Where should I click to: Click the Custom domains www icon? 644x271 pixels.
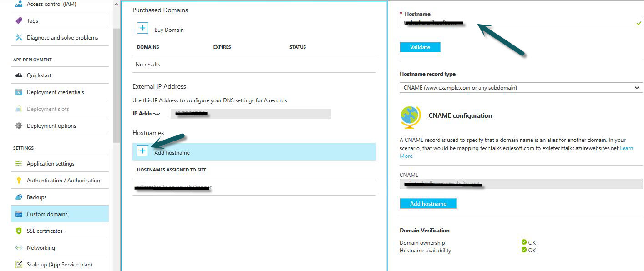click(19, 214)
